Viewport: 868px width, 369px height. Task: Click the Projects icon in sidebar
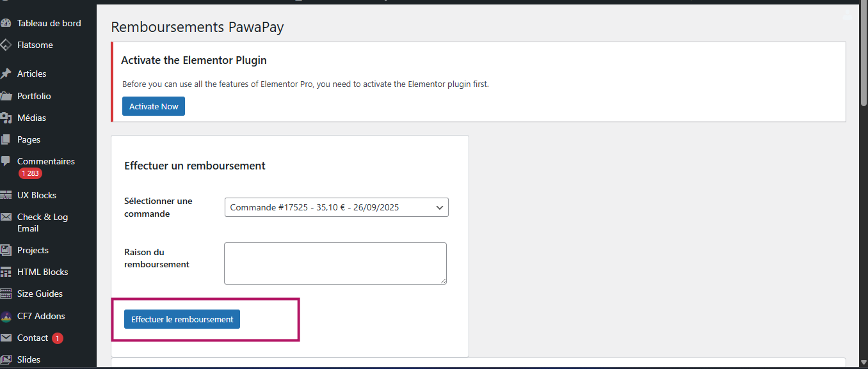click(x=6, y=250)
